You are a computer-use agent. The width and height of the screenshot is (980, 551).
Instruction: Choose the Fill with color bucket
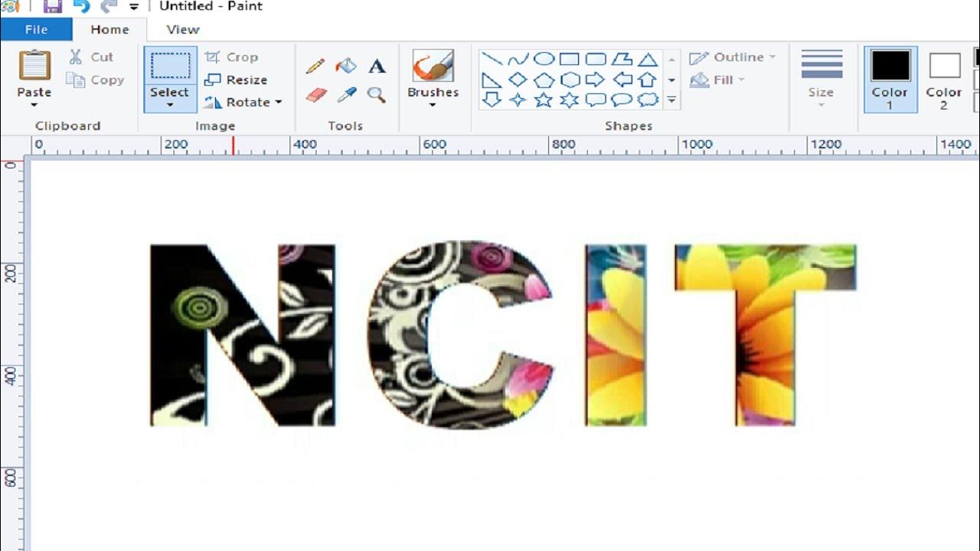pyautogui.click(x=346, y=66)
